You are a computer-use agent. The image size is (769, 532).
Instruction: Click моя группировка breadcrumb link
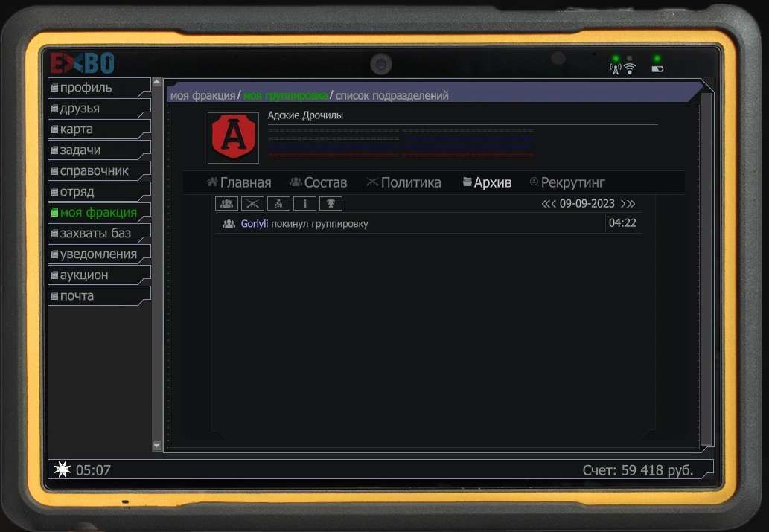(x=285, y=96)
